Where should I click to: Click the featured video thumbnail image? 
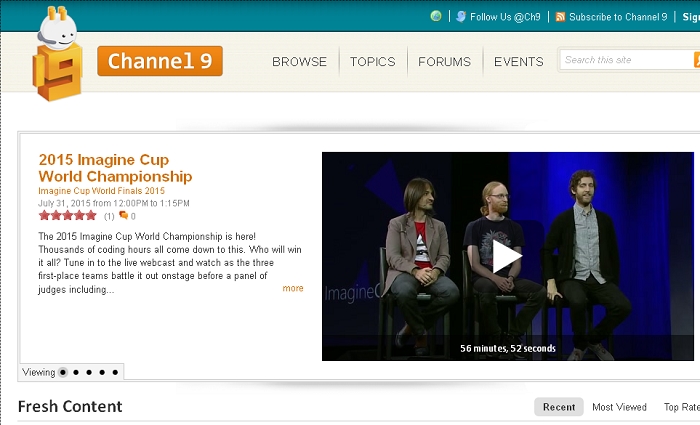tap(508, 256)
